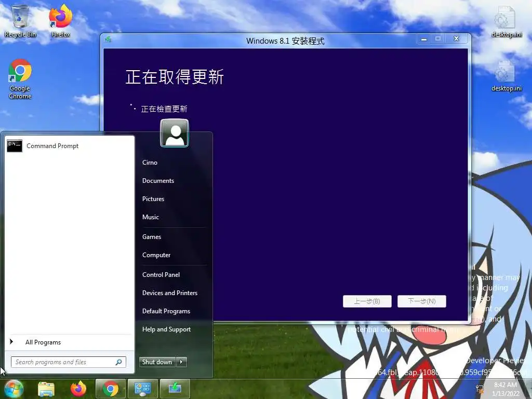The height and width of the screenshot is (399, 532).
Task: Open Help and Support
Action: pyautogui.click(x=167, y=329)
